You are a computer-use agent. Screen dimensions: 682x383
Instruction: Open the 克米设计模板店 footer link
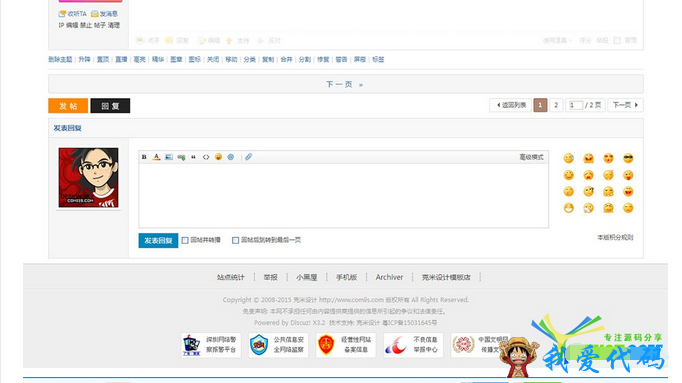click(446, 277)
